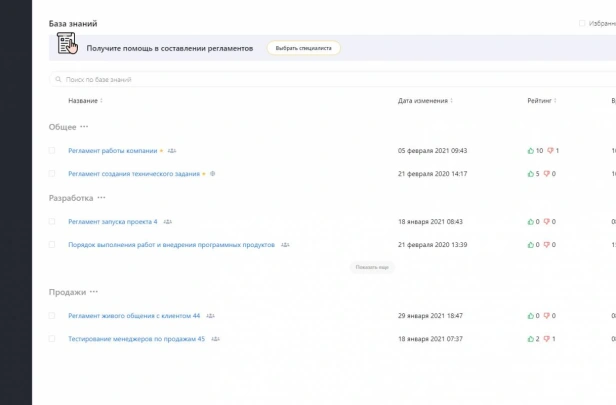Focus the Поиск по базе знаний field
This screenshot has height=405, width=616.
tap(332, 79)
